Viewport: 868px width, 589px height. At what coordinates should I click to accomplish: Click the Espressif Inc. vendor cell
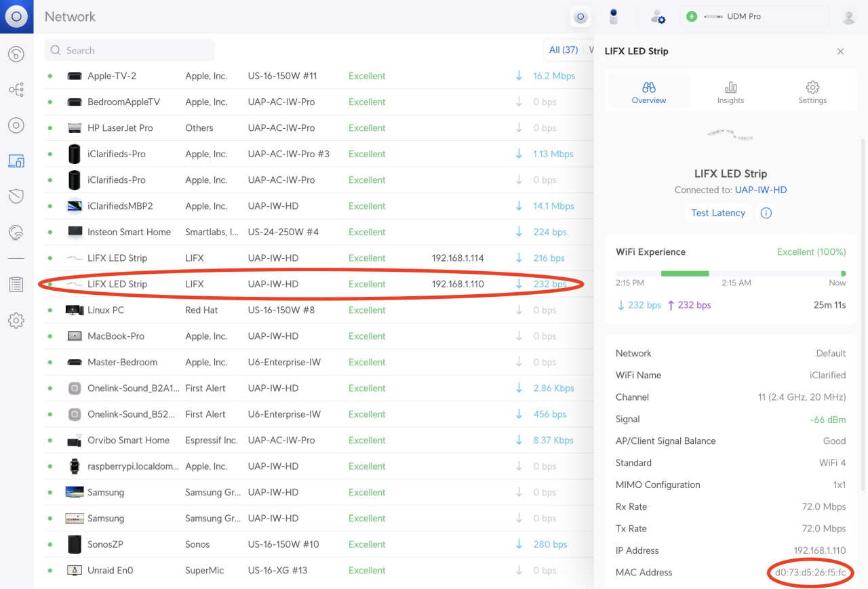coord(212,440)
